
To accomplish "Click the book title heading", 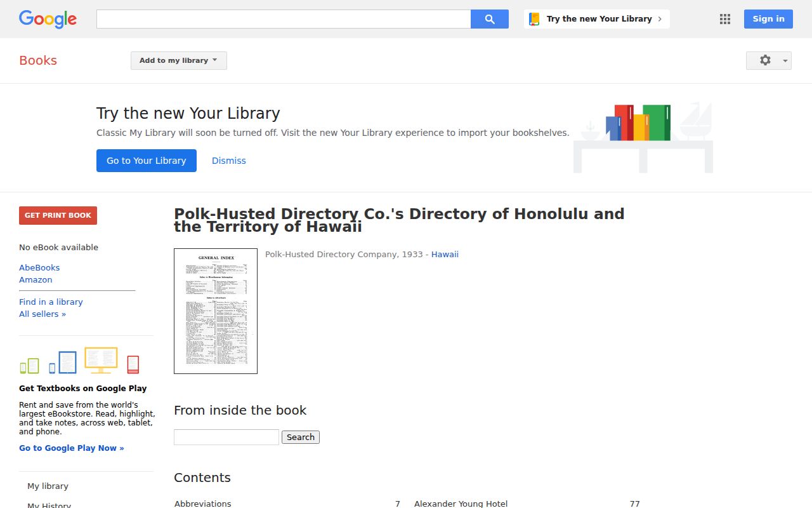I will [x=399, y=220].
